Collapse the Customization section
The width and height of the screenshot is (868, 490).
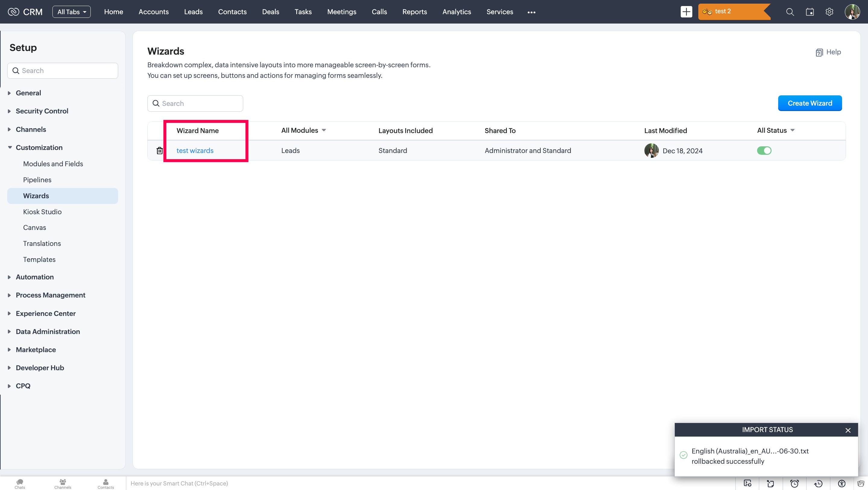click(39, 147)
